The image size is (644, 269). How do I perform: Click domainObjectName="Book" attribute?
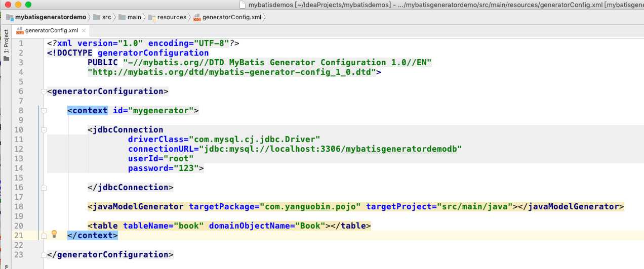tap(267, 226)
